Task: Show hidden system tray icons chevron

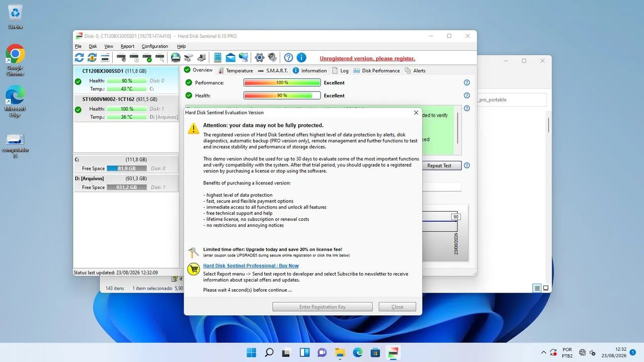Action: (x=543, y=352)
